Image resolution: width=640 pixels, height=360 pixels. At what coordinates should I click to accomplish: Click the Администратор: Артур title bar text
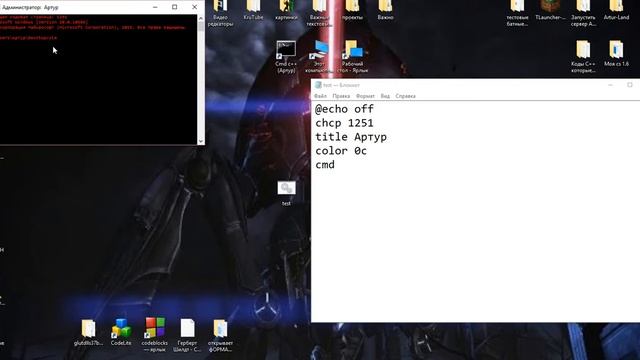pyautogui.click(x=30, y=7)
